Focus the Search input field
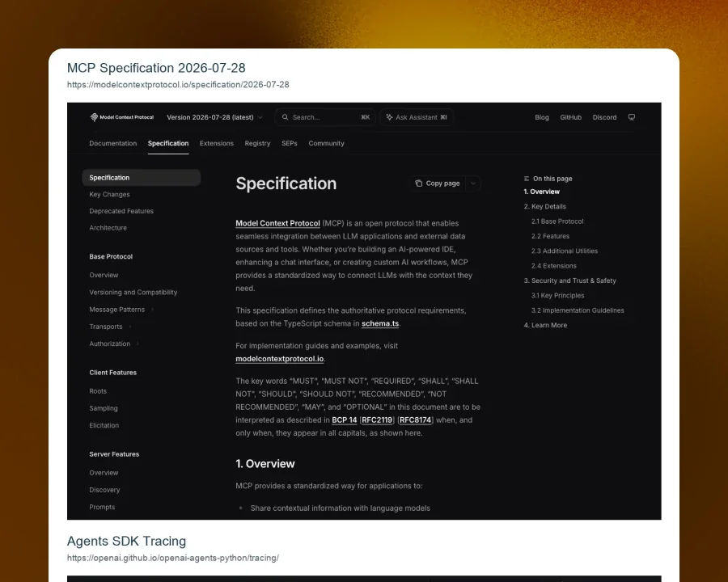Screen dimensions: 728x582 tap(325, 117)
